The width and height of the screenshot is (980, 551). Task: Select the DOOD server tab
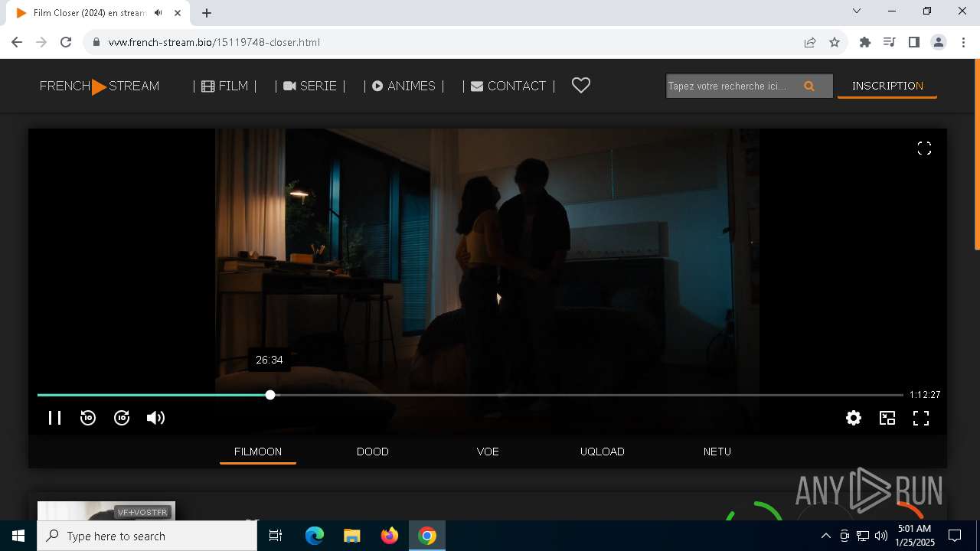click(373, 452)
